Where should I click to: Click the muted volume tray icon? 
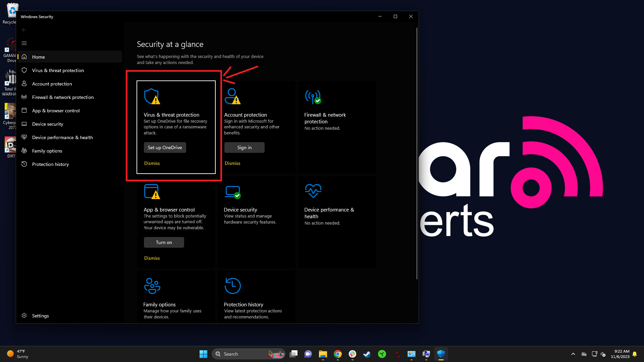tap(603, 354)
